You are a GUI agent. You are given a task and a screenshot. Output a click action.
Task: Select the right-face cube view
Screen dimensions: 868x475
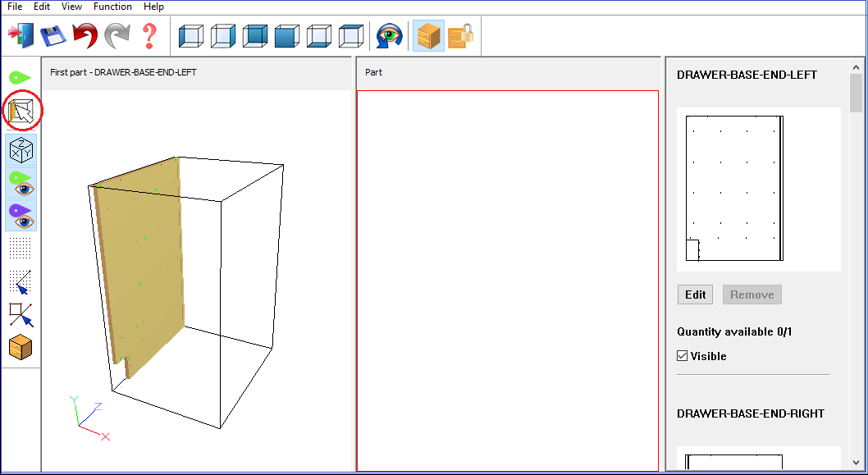pyautogui.click(x=223, y=37)
